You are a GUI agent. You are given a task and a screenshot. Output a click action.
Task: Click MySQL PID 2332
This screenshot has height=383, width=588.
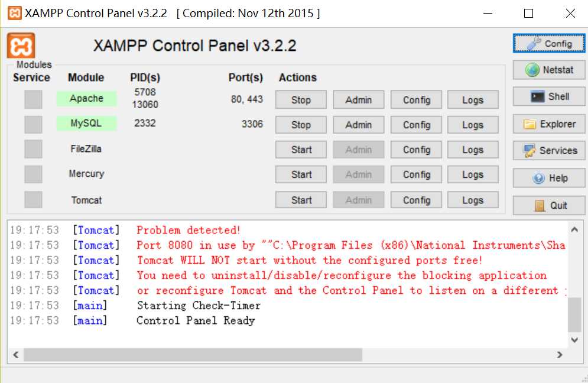point(145,123)
